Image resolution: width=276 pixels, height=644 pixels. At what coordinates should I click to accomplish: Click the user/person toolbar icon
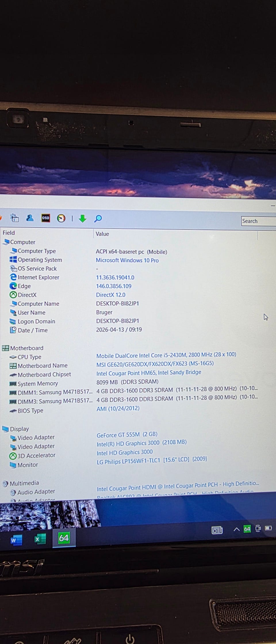pos(30,218)
